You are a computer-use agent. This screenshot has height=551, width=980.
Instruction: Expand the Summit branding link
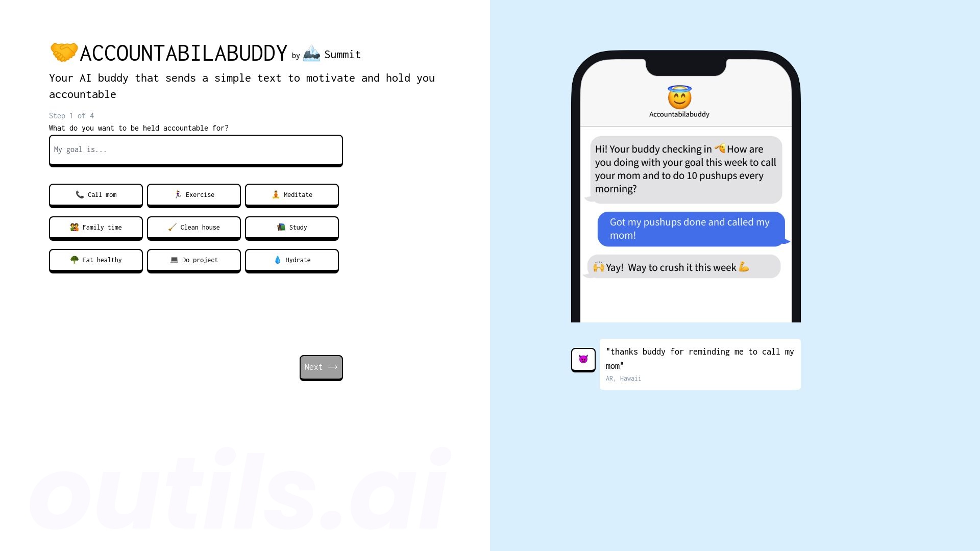tap(332, 55)
